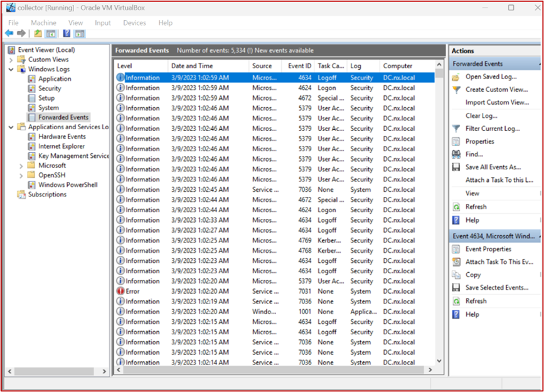Viewport: 544px width, 392px height.
Task: Sort by Date and Time column header
Action: [208, 66]
